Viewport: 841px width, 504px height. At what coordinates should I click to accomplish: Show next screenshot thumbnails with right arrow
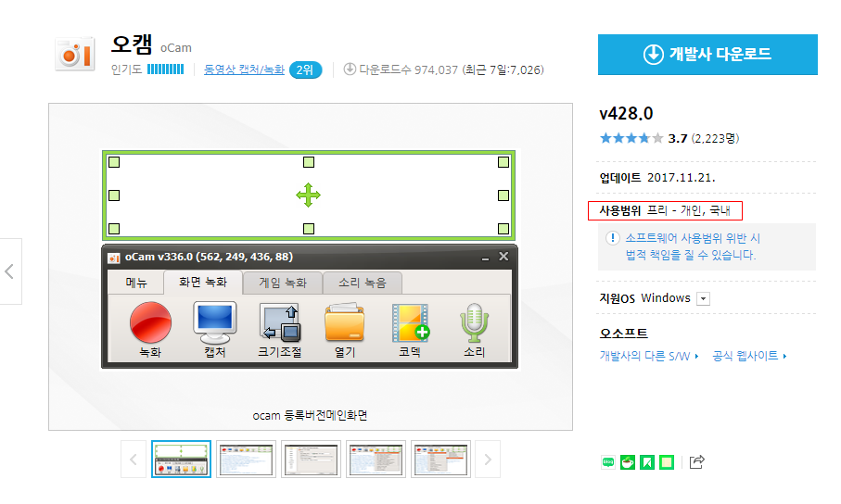click(x=488, y=460)
